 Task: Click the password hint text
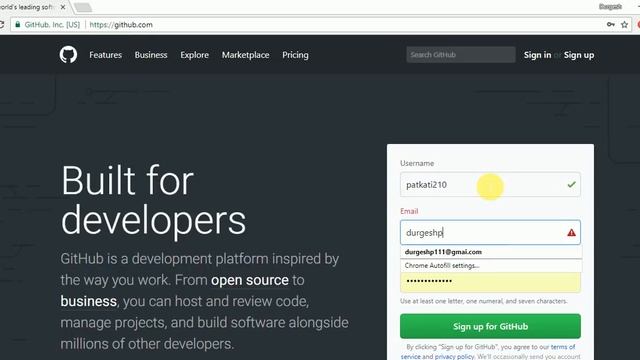[484, 301]
